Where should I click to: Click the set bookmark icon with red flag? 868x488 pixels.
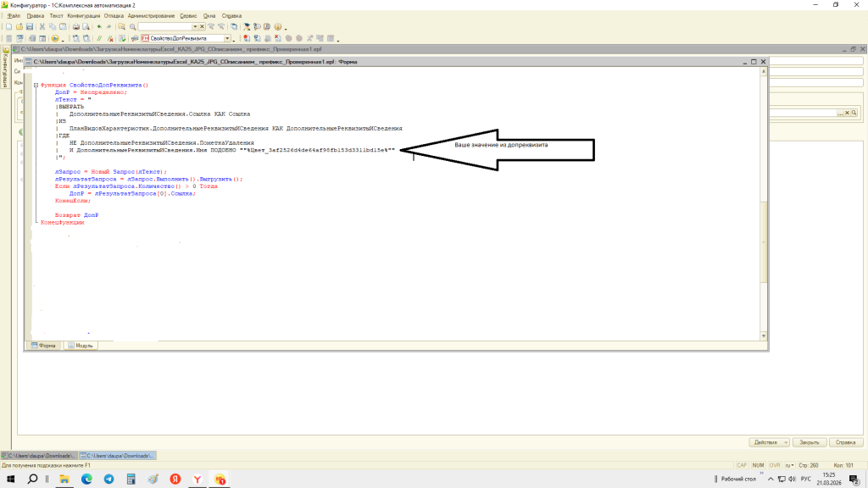(247, 39)
